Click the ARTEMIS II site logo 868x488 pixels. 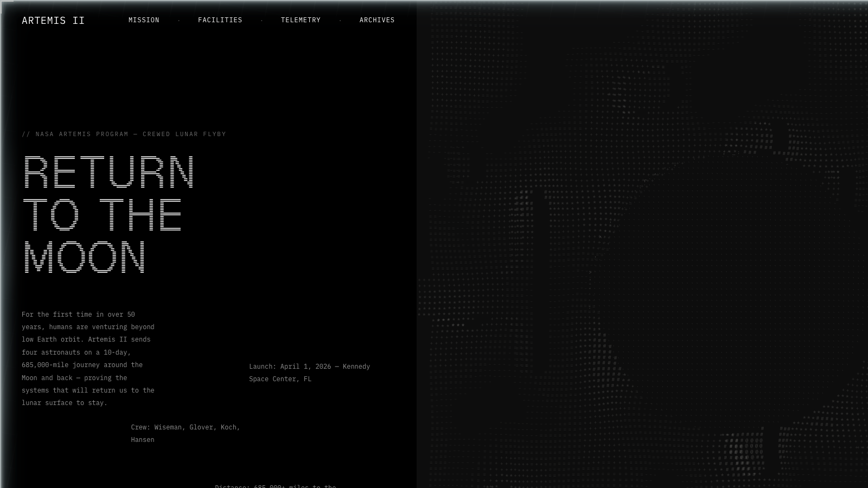[53, 21]
